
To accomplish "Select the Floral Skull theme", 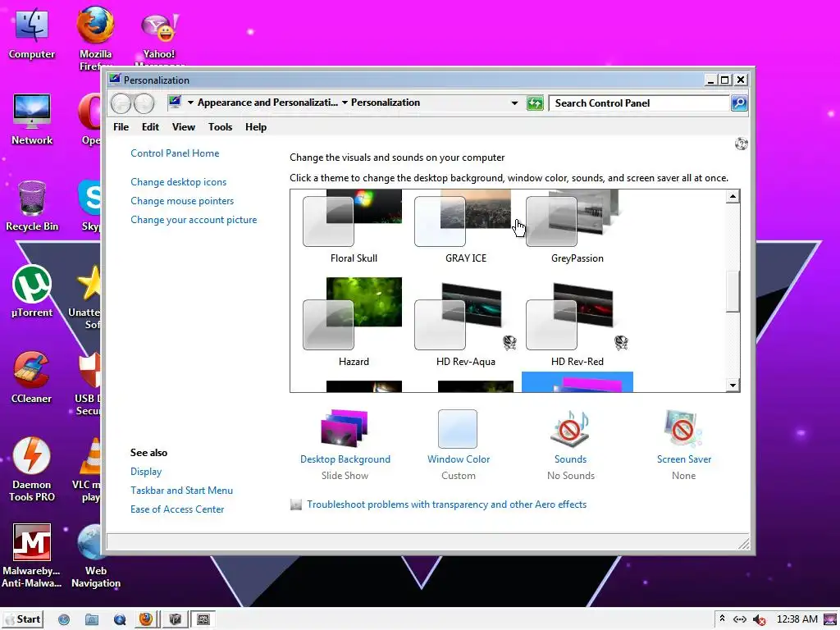I will tap(353, 225).
